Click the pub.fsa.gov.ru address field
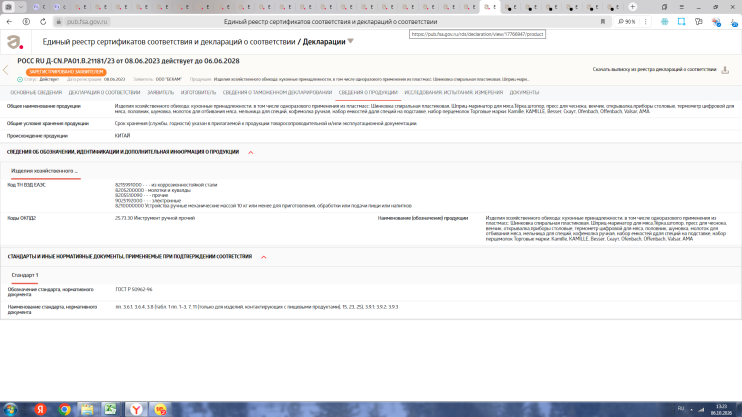This screenshot has height=417, width=742. pos(87,22)
